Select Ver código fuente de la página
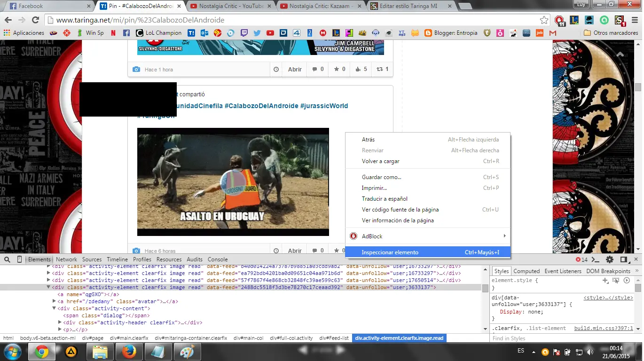 428,210
